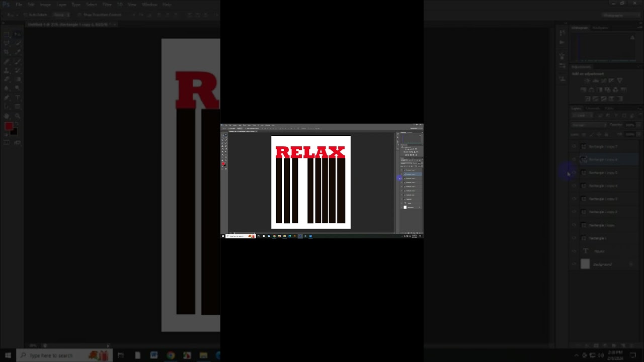Select Eyedropper tool in dimmed background toolbar

(18, 52)
